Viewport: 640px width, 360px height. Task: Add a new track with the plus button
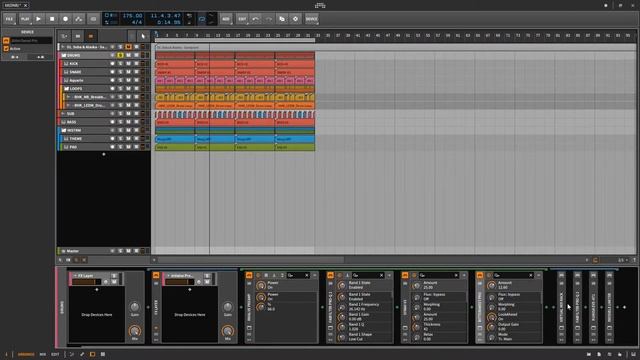click(104, 154)
